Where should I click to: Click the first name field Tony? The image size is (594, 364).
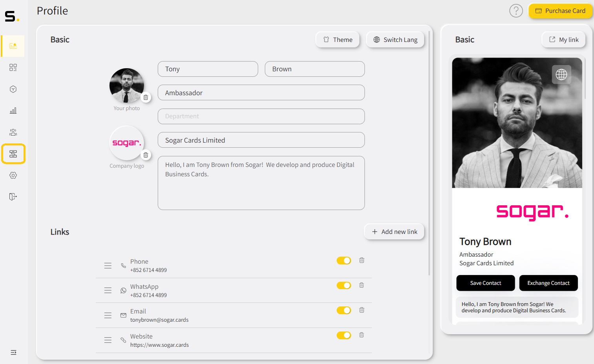click(208, 69)
